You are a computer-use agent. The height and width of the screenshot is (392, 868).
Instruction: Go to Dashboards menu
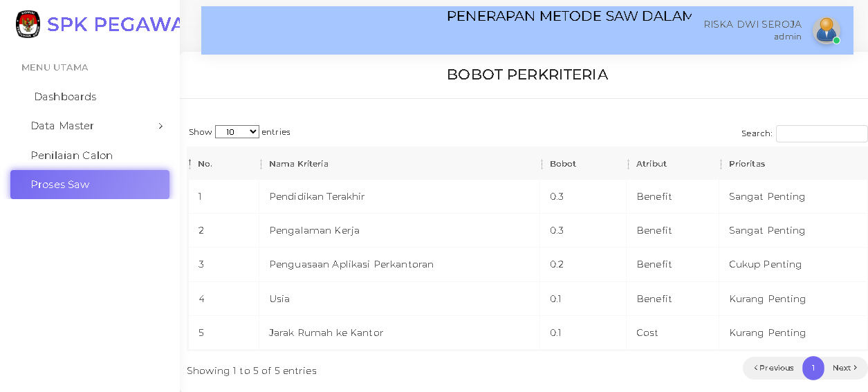click(x=65, y=97)
